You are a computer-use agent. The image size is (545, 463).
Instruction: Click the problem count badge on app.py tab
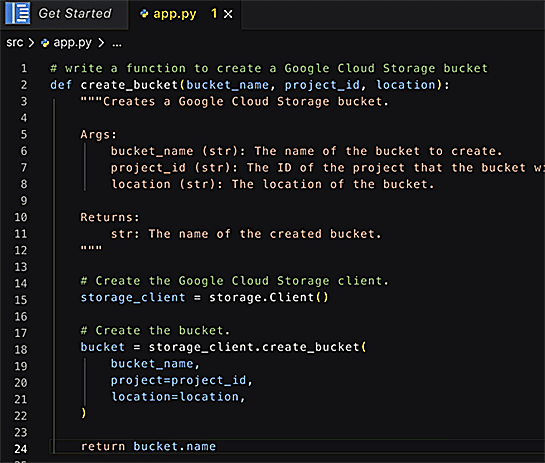tap(214, 14)
